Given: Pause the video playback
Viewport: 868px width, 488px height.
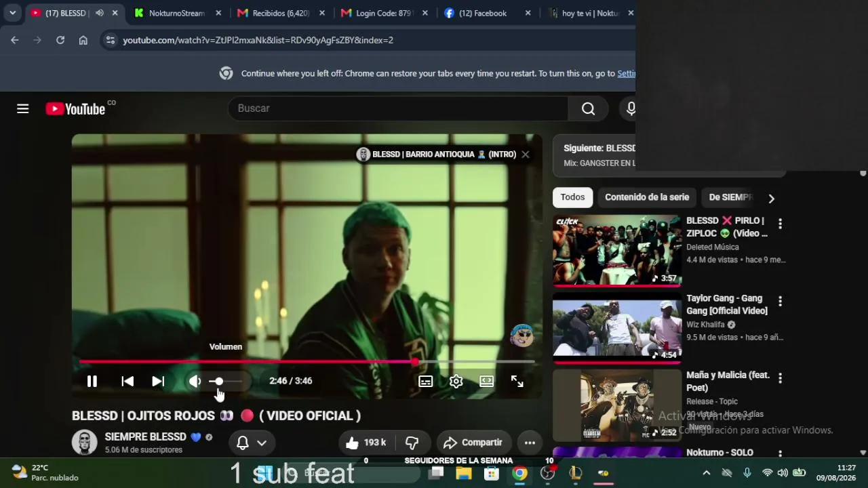Looking at the screenshot, I should 92,382.
